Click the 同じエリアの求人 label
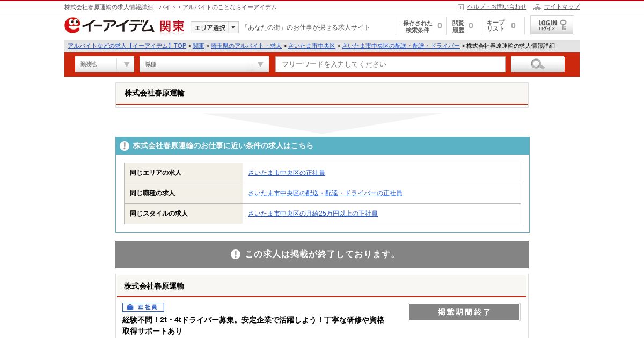Viewport: 644px width, 338px height. click(156, 173)
